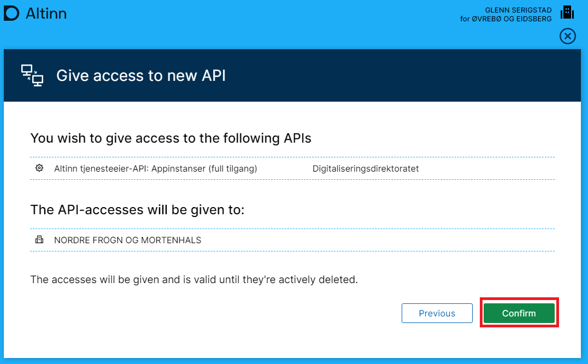Click the API delegation icon in the header
The width and height of the screenshot is (588, 364).
coord(32,75)
